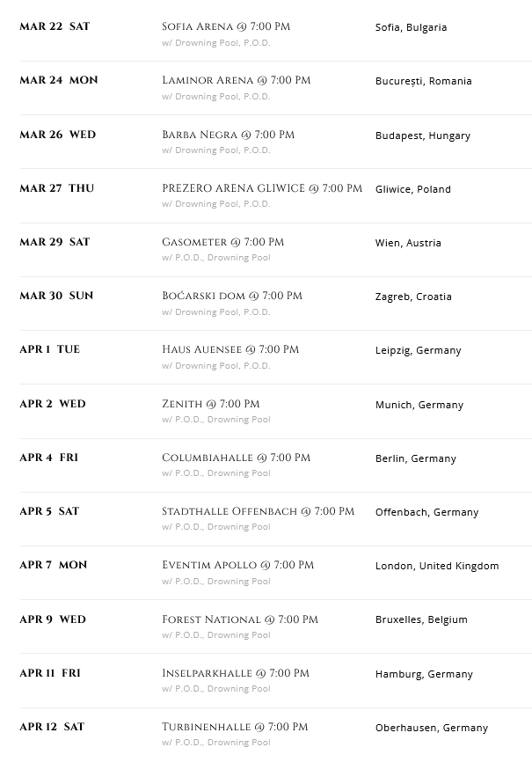Open the Barba Negra event listing
The height and width of the screenshot is (784, 532).
228,135
